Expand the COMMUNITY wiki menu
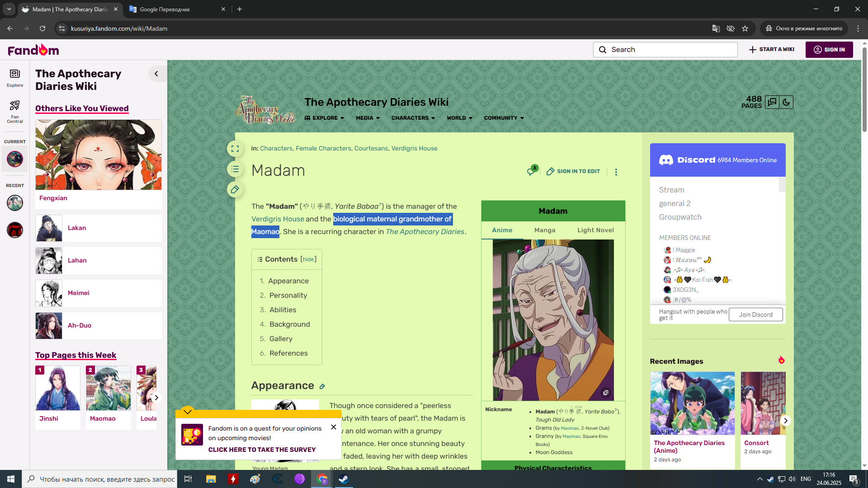This screenshot has width=868, height=488. [504, 118]
